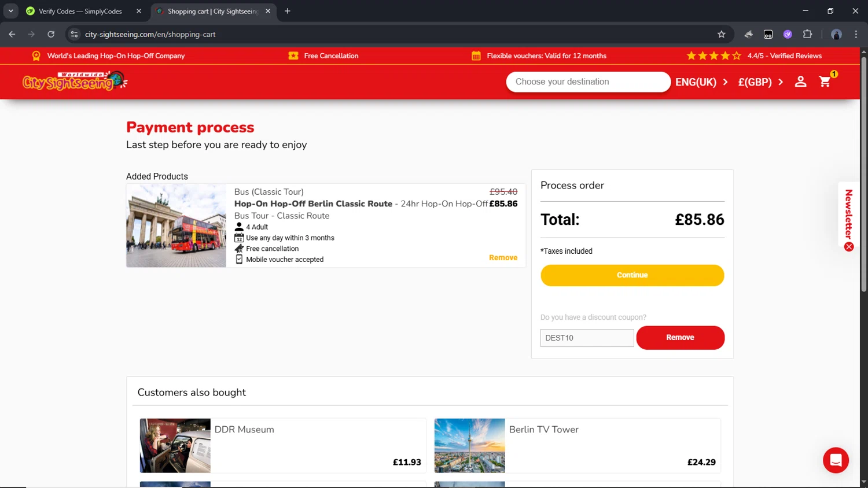
Task: Click 'Use any day within 3 months' text
Action: (290, 238)
